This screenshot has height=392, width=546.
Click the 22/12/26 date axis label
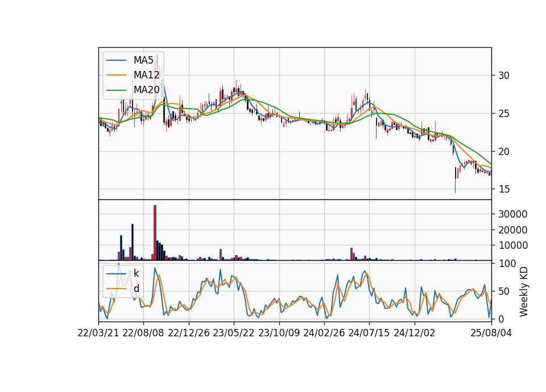point(189,333)
